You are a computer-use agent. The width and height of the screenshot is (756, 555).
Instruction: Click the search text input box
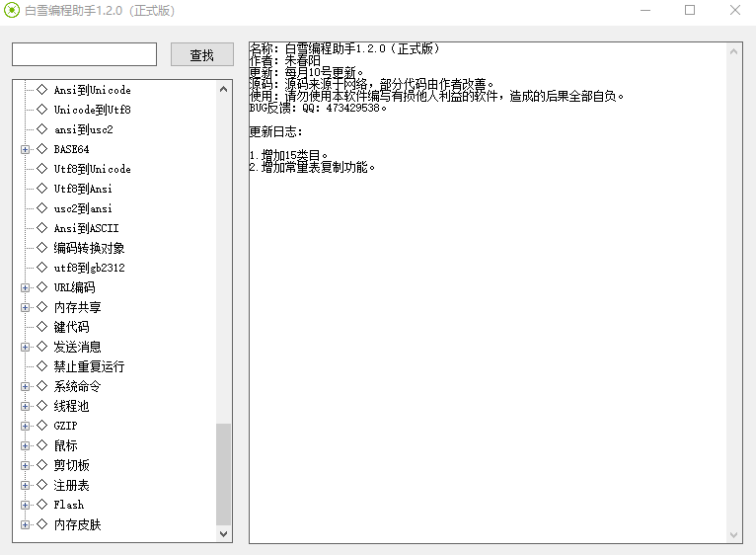pos(84,54)
